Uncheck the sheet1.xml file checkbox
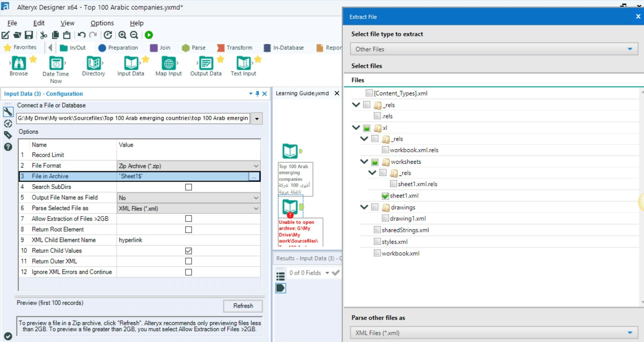 tap(385, 195)
